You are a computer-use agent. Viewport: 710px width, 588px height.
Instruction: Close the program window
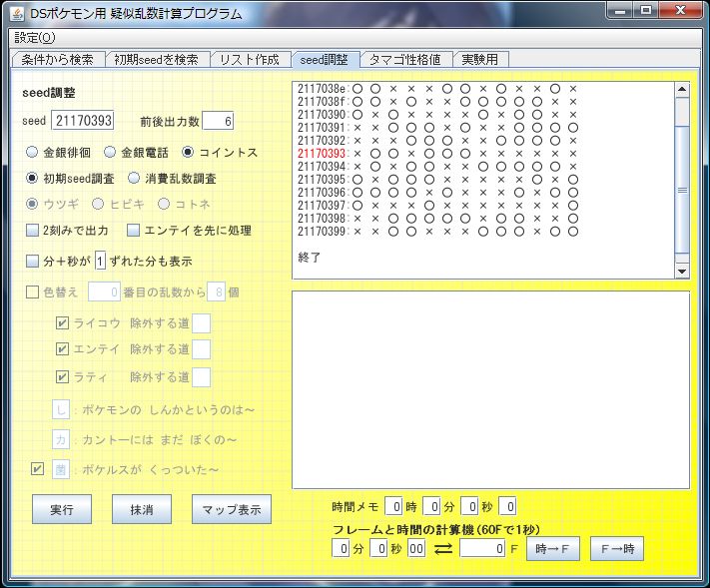pyautogui.click(x=681, y=10)
